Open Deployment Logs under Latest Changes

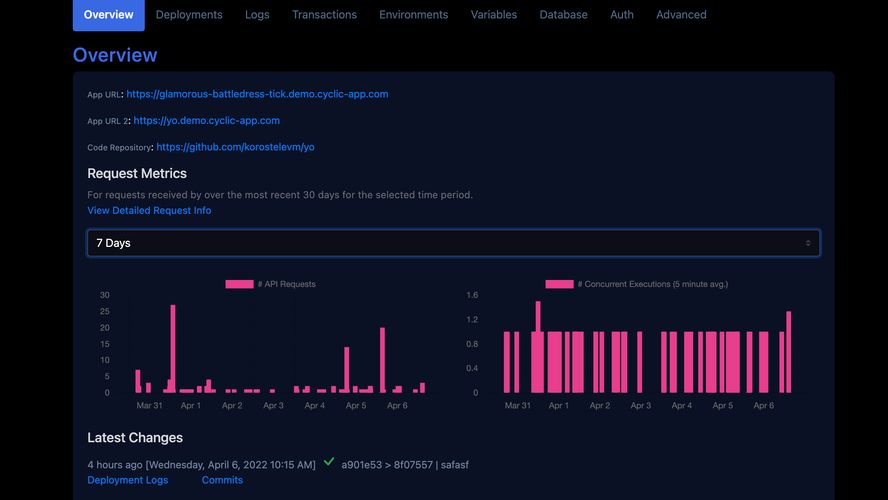pyautogui.click(x=127, y=480)
